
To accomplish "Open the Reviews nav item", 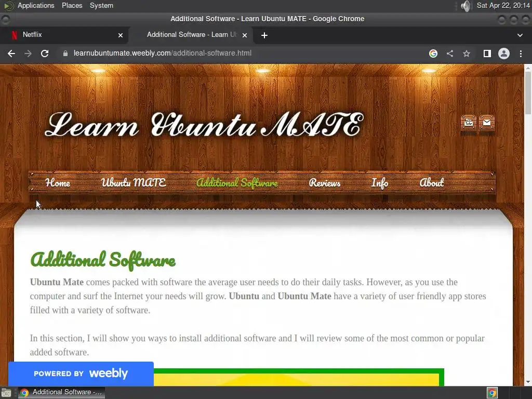I will (x=325, y=183).
